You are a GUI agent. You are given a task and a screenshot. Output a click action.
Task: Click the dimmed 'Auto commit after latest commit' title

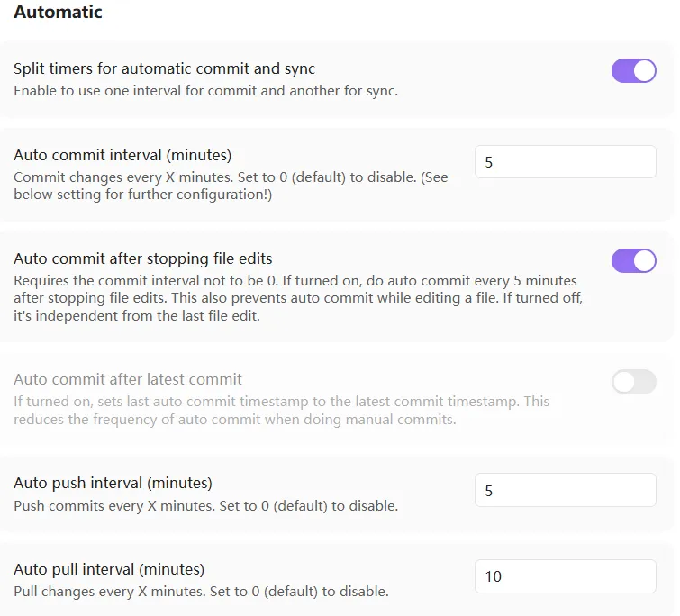pyautogui.click(x=128, y=379)
